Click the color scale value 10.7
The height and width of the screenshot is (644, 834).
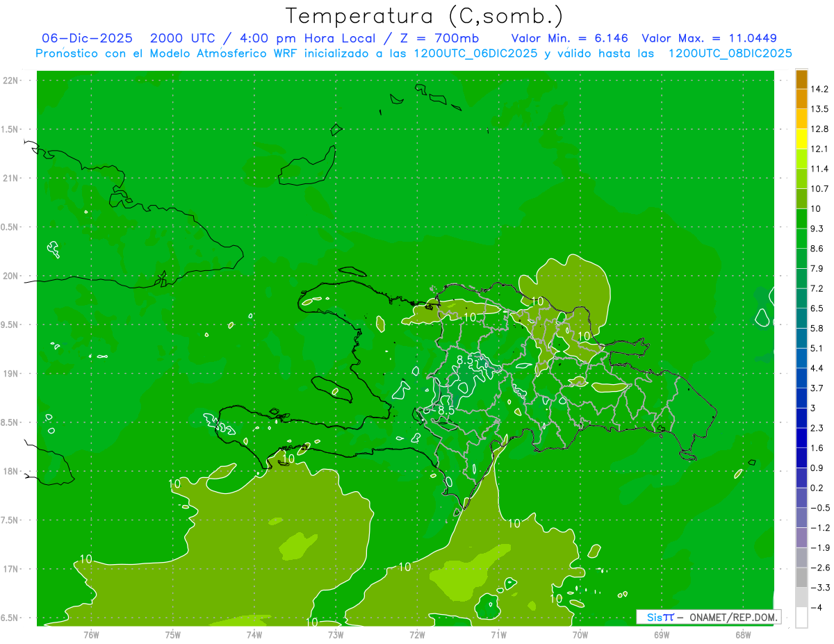pos(819,188)
